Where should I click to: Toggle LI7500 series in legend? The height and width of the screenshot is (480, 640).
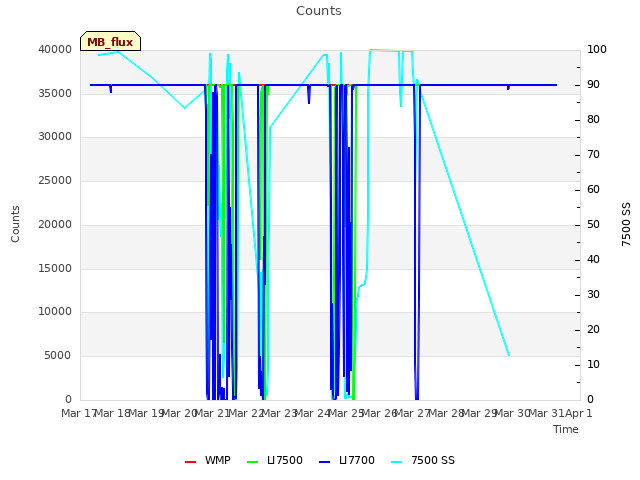point(275,460)
